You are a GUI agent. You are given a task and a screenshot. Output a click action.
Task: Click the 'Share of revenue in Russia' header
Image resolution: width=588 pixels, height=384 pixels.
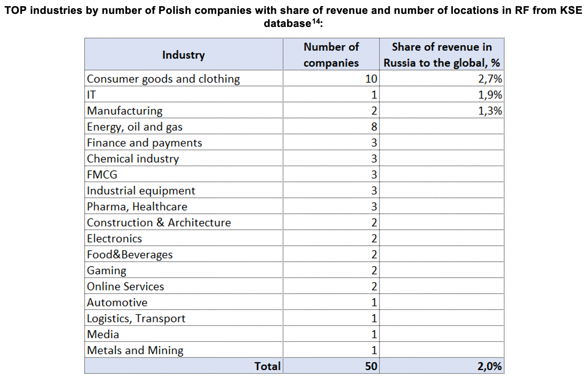pos(442,55)
